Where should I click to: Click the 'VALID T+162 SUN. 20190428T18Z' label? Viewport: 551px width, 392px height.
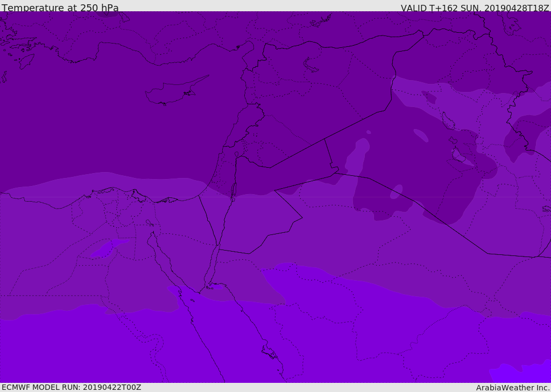475,8
